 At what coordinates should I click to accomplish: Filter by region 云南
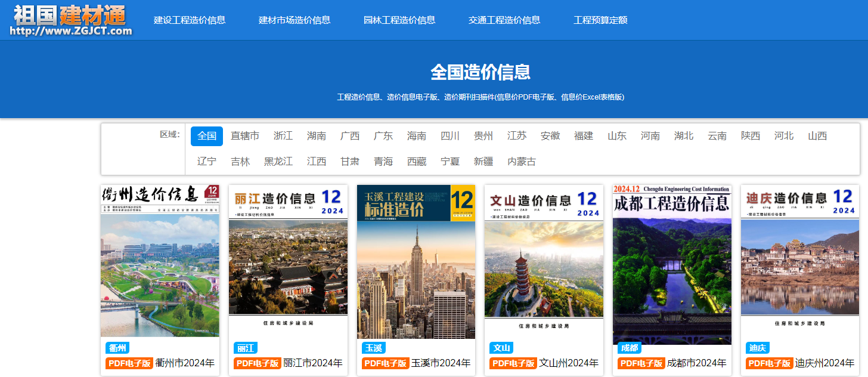tap(717, 136)
